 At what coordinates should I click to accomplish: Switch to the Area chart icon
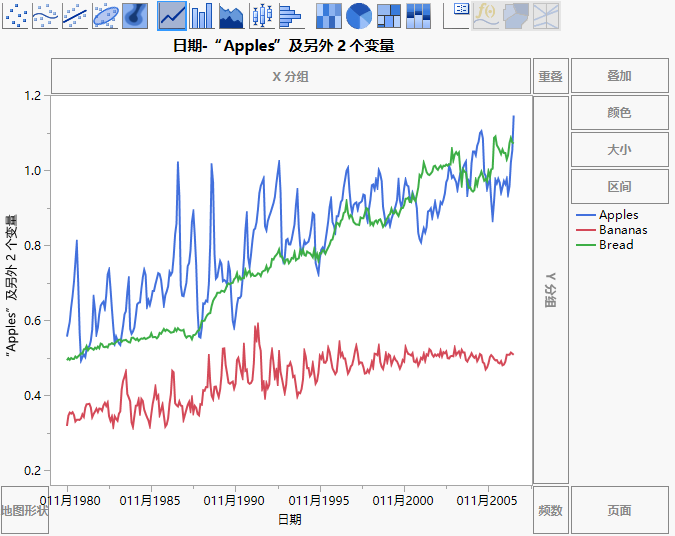click(x=231, y=15)
